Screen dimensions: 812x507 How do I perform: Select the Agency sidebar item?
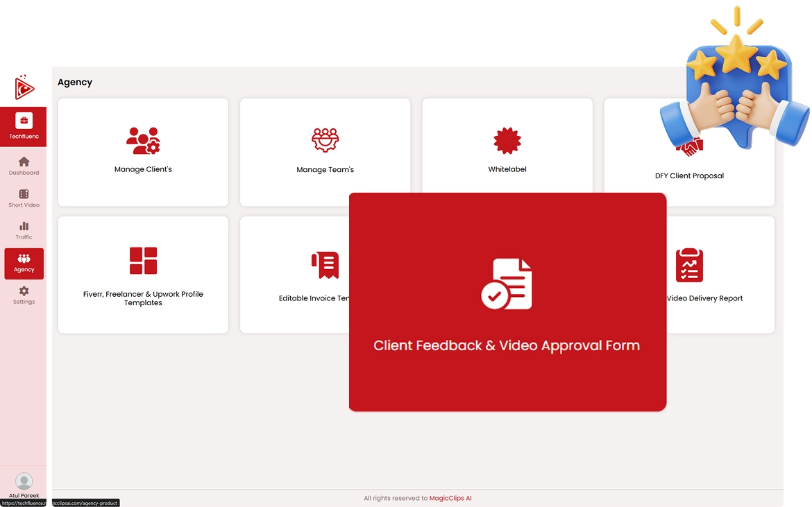click(24, 264)
